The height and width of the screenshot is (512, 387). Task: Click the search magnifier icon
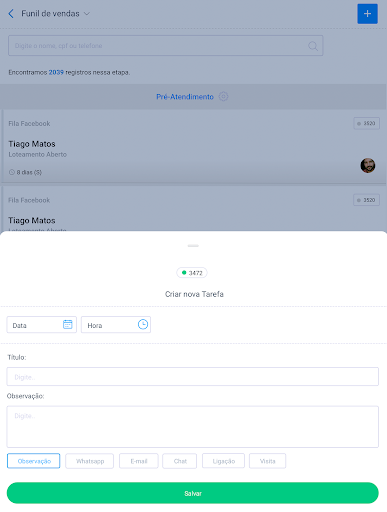tap(313, 46)
